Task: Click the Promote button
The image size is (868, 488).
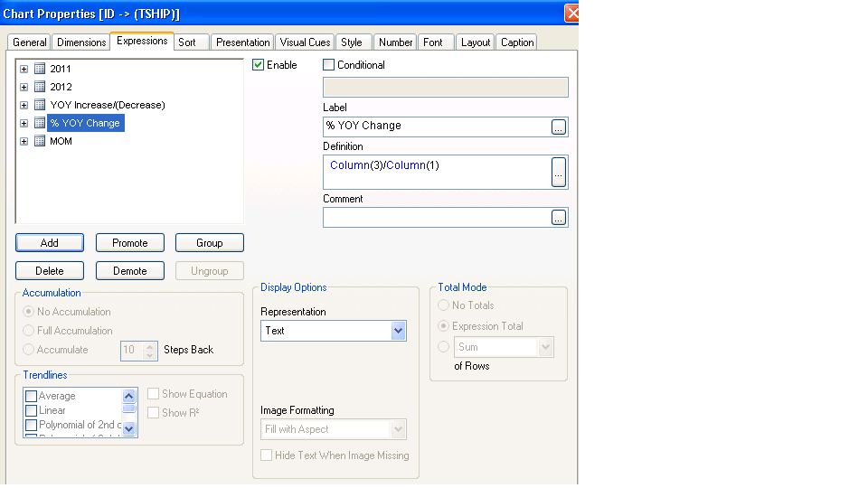Action: (130, 243)
